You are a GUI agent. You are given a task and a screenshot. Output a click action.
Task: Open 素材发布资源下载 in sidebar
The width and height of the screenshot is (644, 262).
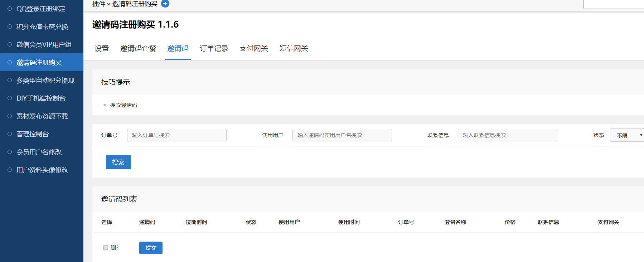pyautogui.click(x=42, y=116)
